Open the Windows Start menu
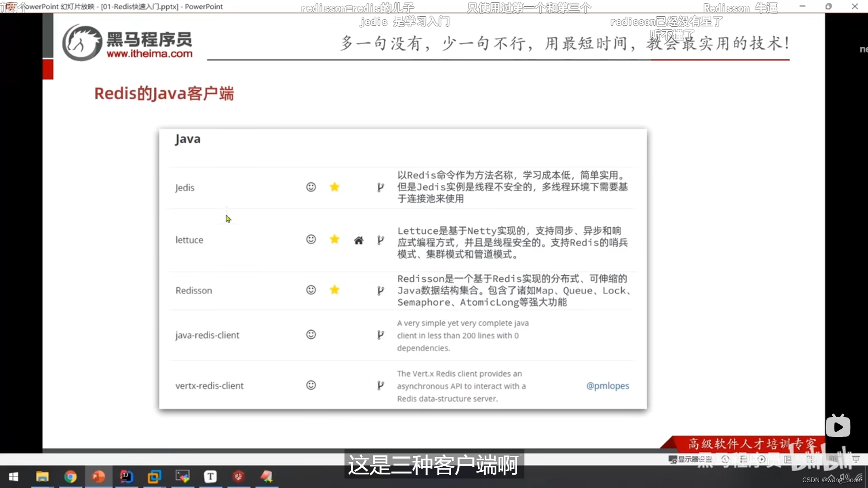The image size is (868, 488). [x=14, y=478]
